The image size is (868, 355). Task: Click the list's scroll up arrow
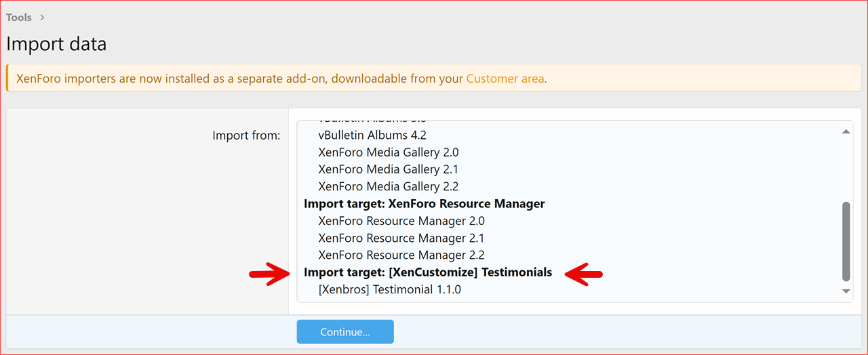pos(846,131)
